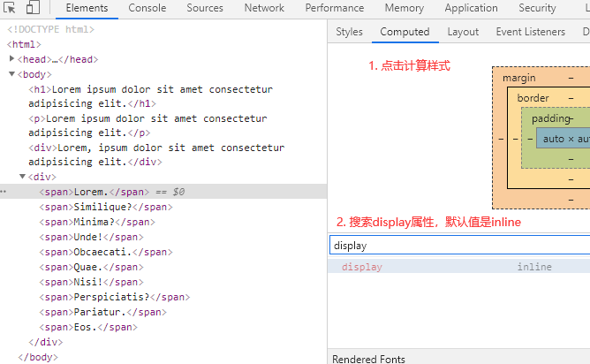Click the padding box in box model
The height and width of the screenshot is (364, 590).
[x=552, y=118]
